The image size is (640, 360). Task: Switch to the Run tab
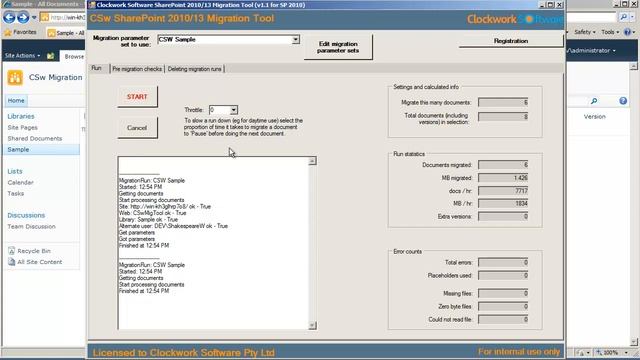click(x=97, y=68)
